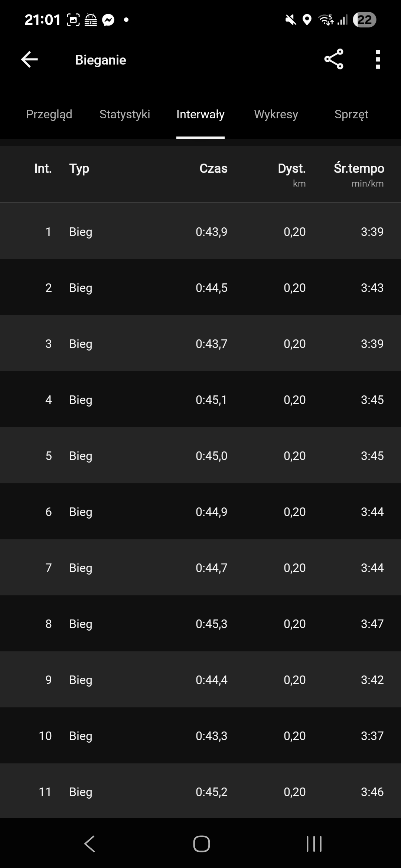The width and height of the screenshot is (401, 868).
Task: Select interval 1 row with time 0:43,9
Action: 200,232
